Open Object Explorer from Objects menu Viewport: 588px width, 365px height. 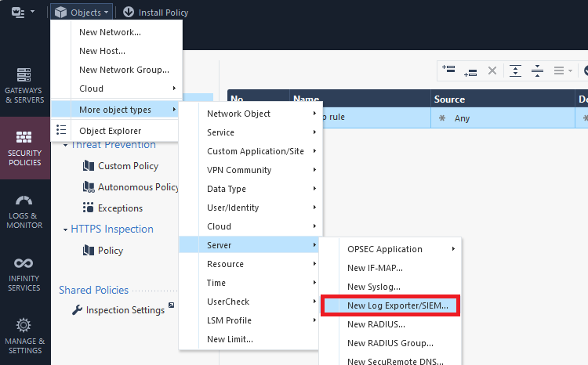[110, 131]
